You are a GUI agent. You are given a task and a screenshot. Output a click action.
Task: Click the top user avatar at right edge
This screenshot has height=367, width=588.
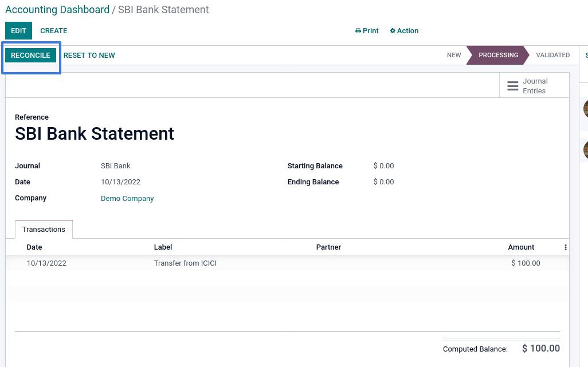585,108
